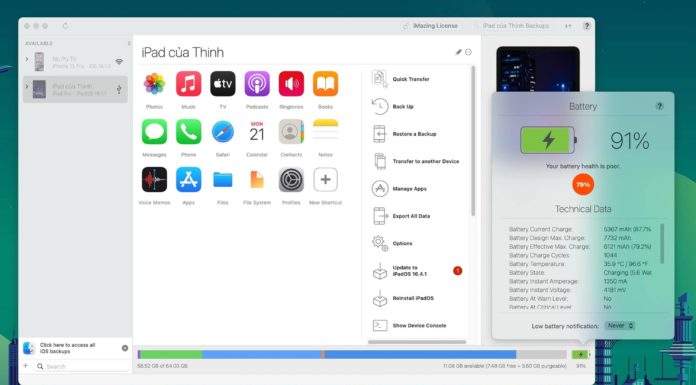This screenshot has width=696, height=385.
Task: Click the refresh icon in title bar
Action: [65, 26]
